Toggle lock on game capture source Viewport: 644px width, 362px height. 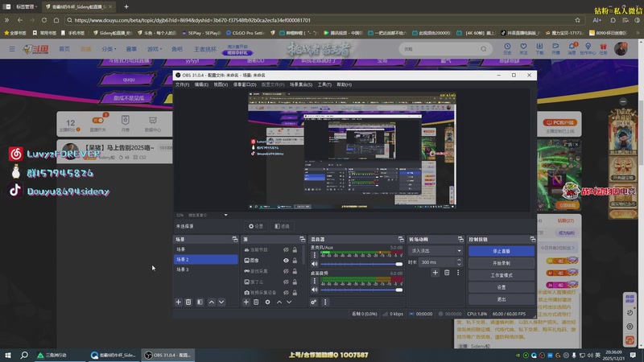295,271
